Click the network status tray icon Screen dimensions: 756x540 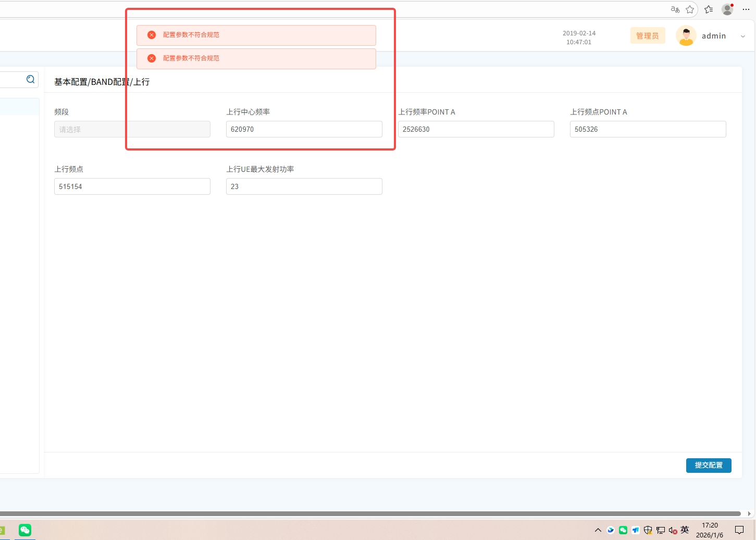point(660,530)
